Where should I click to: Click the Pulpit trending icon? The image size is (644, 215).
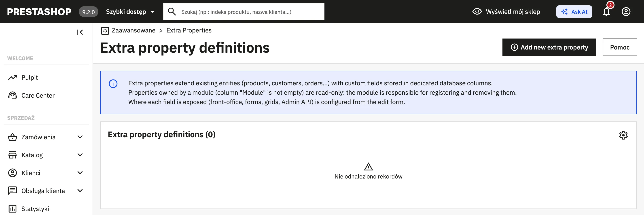click(x=13, y=77)
